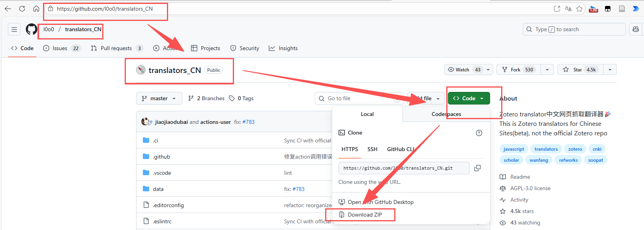Copy clone URL with the copy icon

[477, 168]
